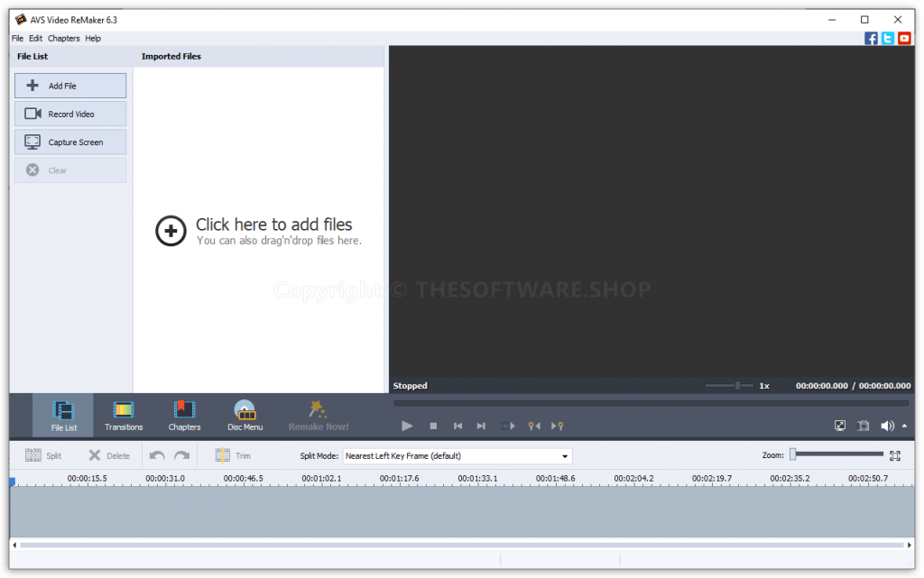Open the Disc Menu tab

click(245, 416)
